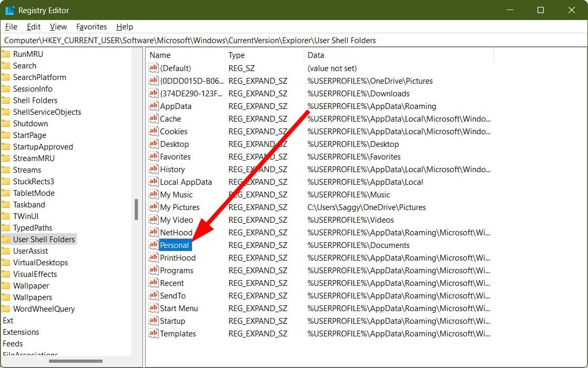588x368 pixels.
Task: Select the SearchPlatform tree key
Action: [x=39, y=77]
